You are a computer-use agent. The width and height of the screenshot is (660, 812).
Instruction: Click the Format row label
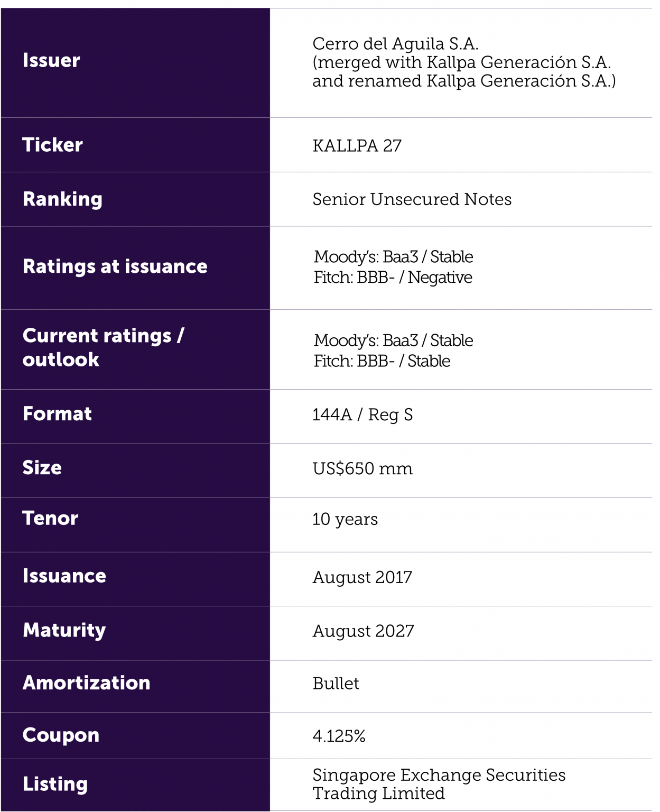tap(57, 414)
